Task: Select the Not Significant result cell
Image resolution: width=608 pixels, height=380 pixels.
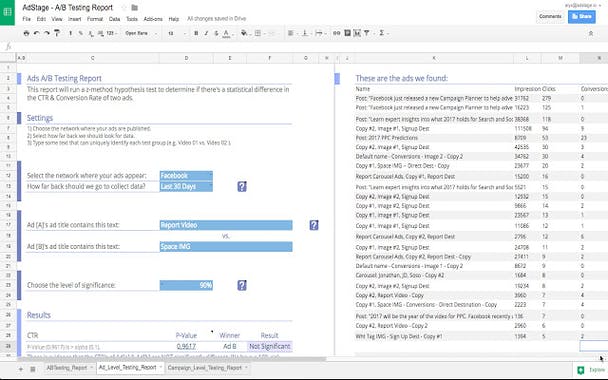Action: pos(269,346)
